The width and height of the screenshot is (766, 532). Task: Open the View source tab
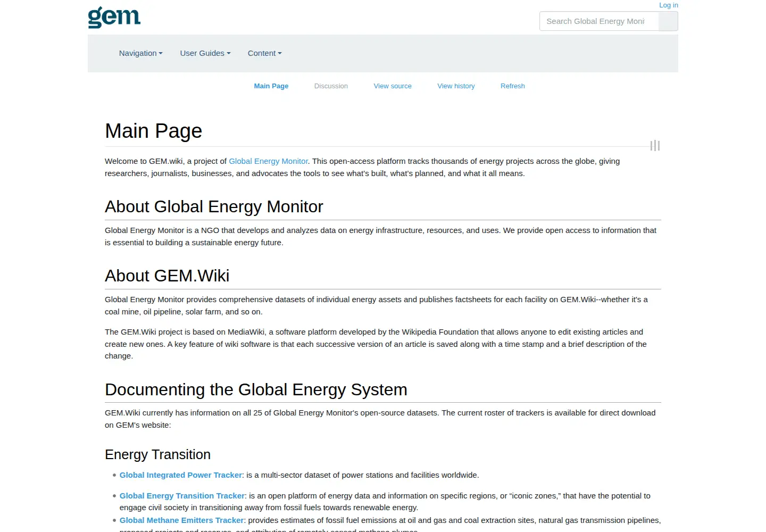click(393, 86)
